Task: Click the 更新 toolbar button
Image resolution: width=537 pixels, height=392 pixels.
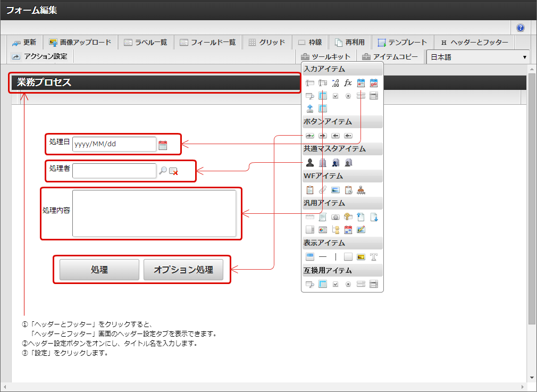Action: tap(24, 43)
